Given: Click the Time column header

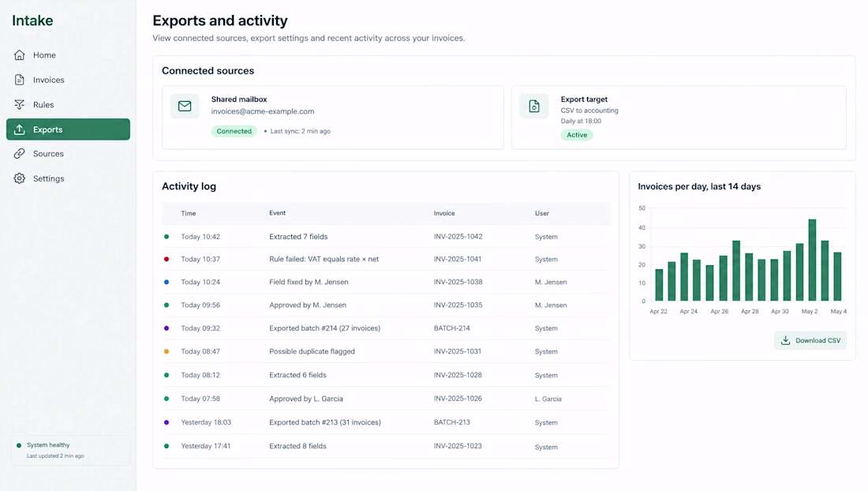Looking at the screenshot, I should click(x=189, y=213).
